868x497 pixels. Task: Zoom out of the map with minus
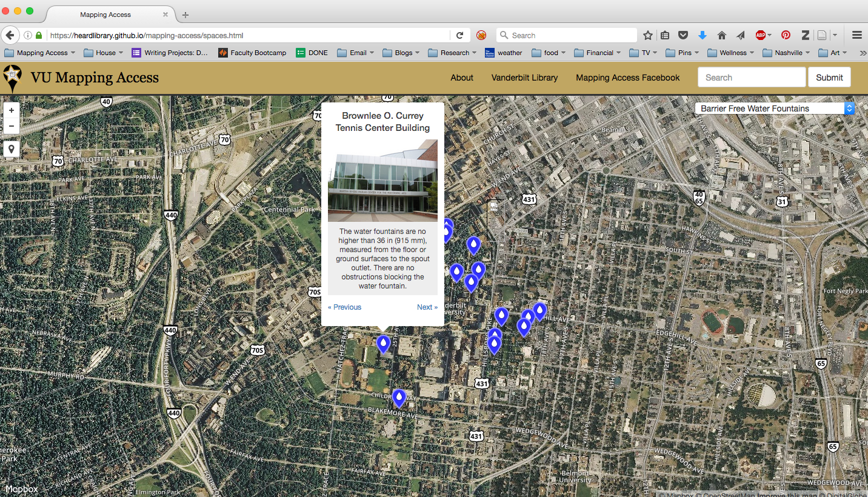point(12,126)
